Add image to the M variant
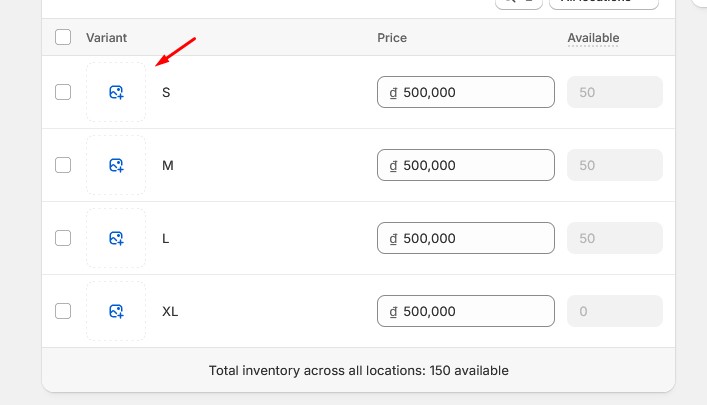 116,165
